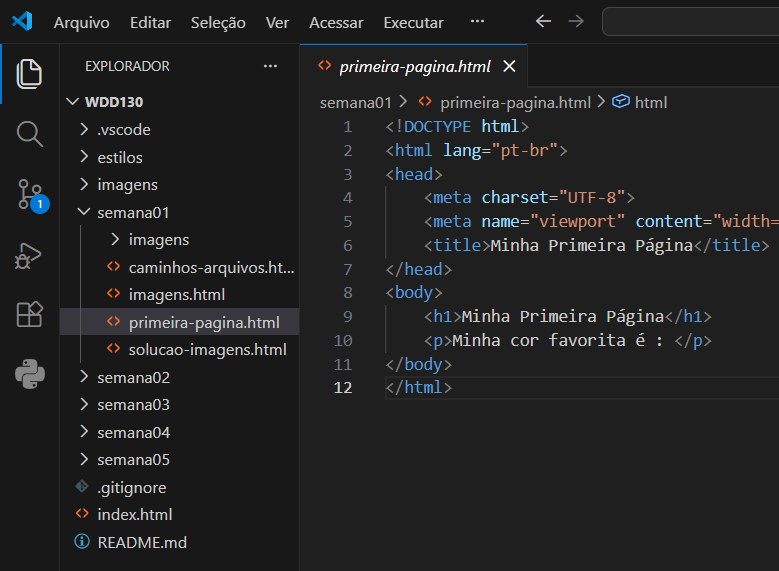Collapse the WDD130 root folder
Image resolution: width=779 pixels, height=571 pixels.
tap(180, 102)
